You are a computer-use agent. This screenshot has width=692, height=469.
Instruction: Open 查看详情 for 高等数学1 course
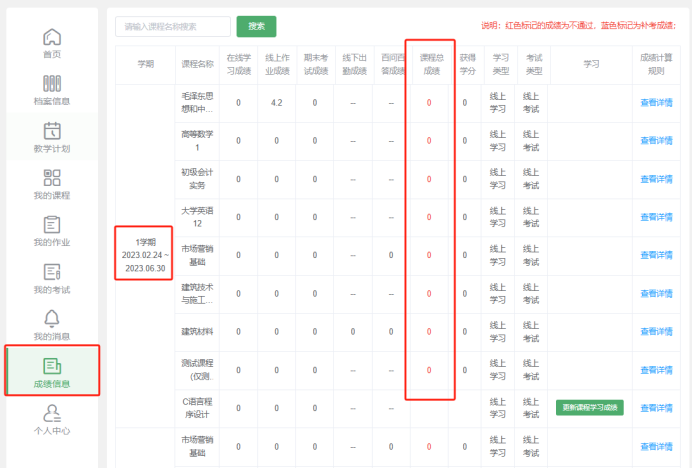(x=656, y=141)
